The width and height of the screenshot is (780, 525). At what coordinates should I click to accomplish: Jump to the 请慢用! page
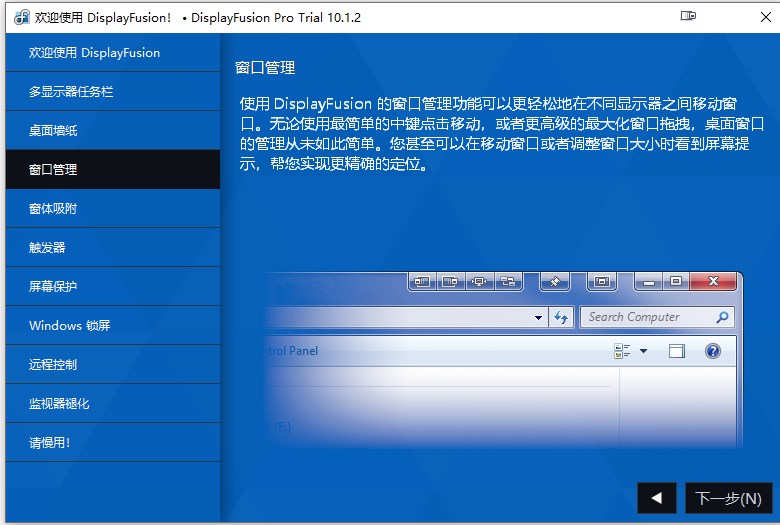point(113,442)
